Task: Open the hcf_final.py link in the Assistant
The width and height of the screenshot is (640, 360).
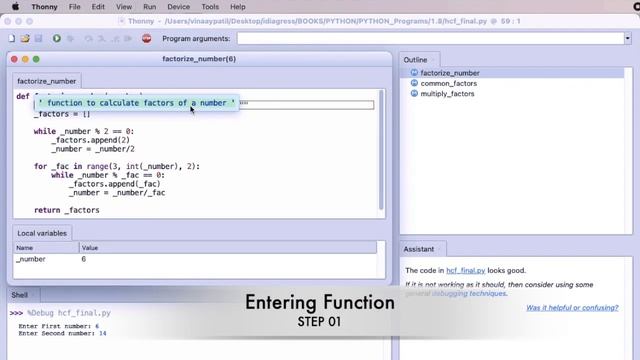Action: tap(466, 270)
